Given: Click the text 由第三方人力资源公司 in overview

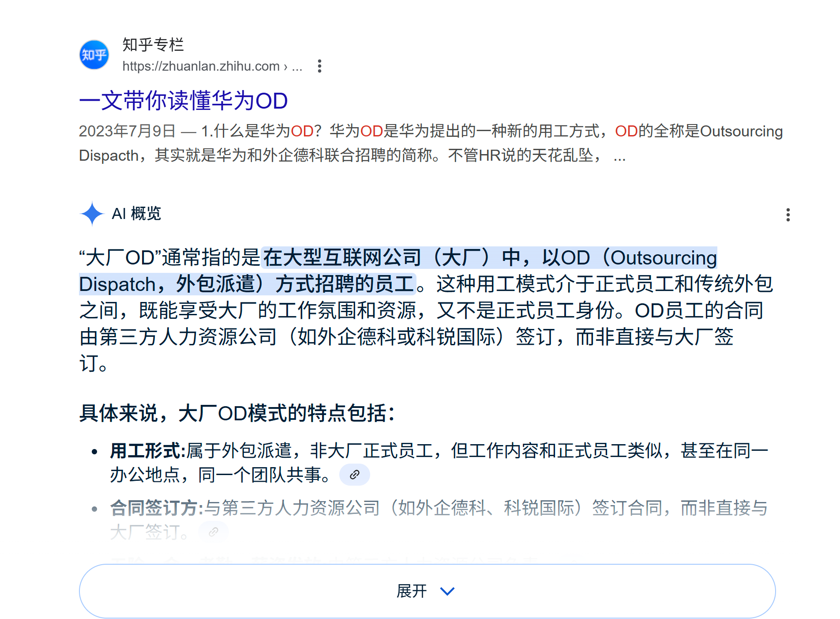Looking at the screenshot, I should click(178, 337).
